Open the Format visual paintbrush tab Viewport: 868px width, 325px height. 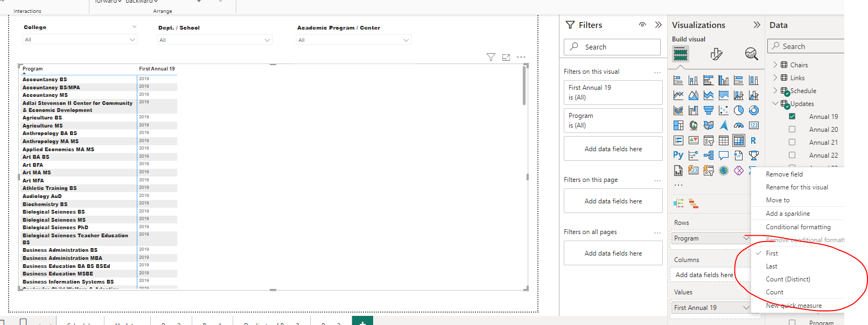point(716,54)
